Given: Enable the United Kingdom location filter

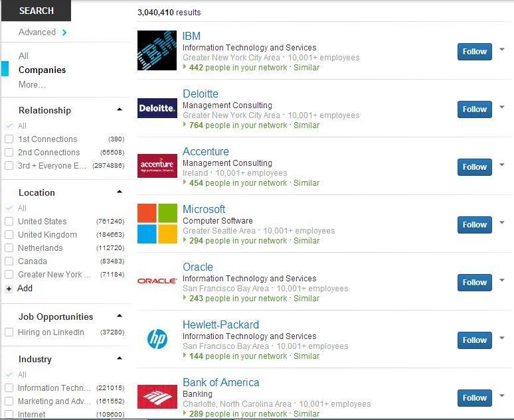Looking at the screenshot, I should (9, 235).
